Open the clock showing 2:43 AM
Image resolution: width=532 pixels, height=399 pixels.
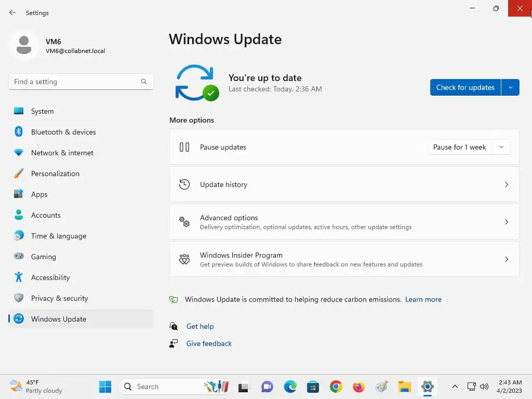[509, 387]
